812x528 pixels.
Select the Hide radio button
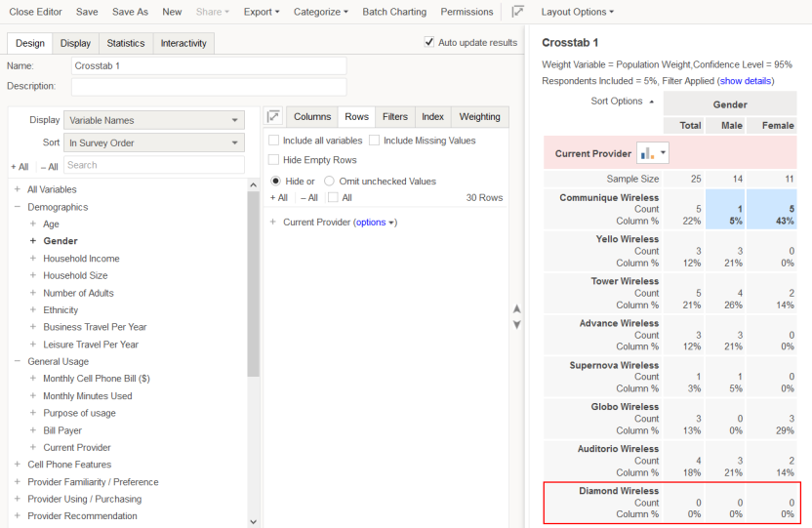tap(276, 182)
